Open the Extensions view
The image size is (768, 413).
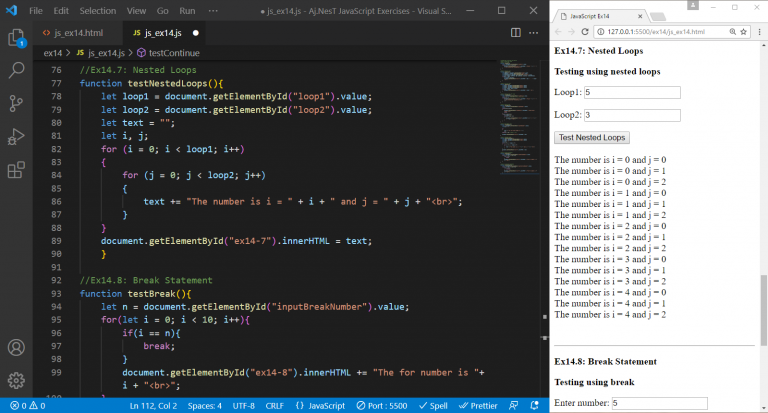point(16,170)
